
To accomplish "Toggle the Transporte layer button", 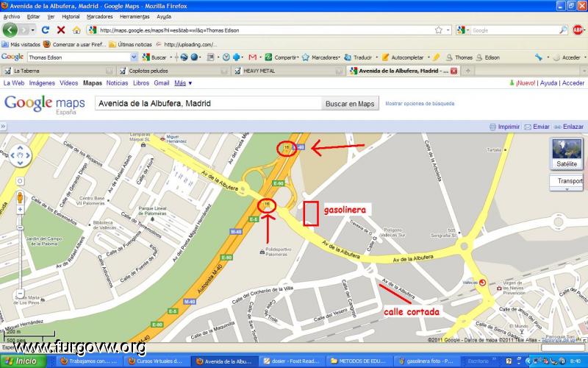I will 567,181.
